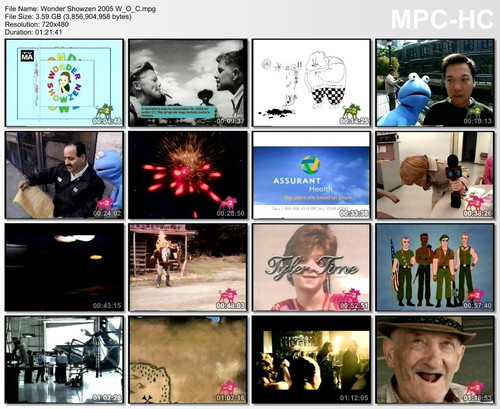Click the File Name text line
Image resolution: width=500 pixels, height=409 pixels.
[80, 9]
